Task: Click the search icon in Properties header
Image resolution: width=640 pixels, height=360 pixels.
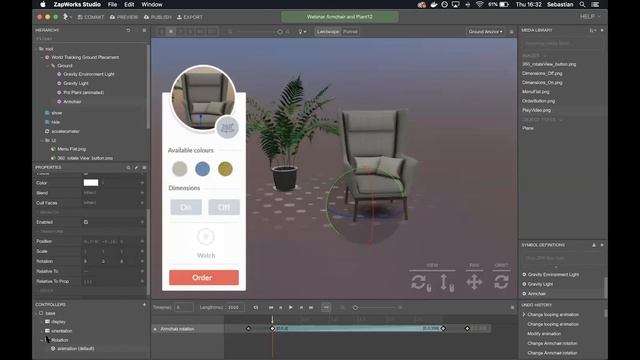Action: [128, 167]
